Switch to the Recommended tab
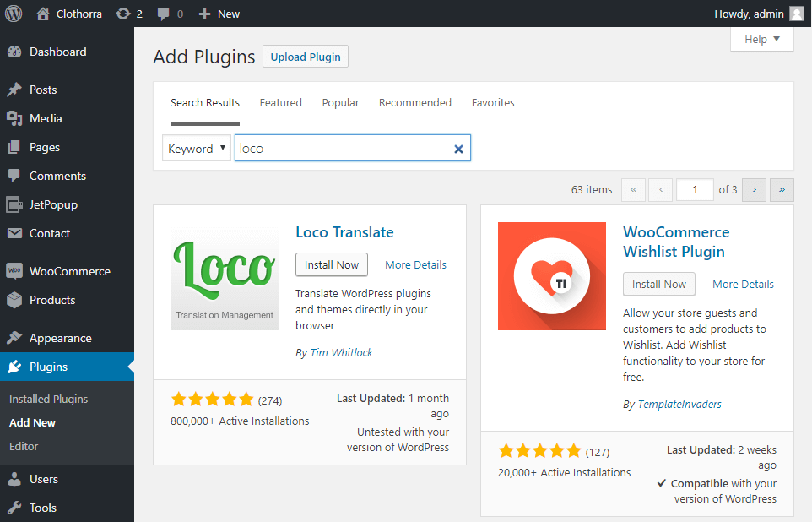Viewport: 812px width, 522px height. 414,103
